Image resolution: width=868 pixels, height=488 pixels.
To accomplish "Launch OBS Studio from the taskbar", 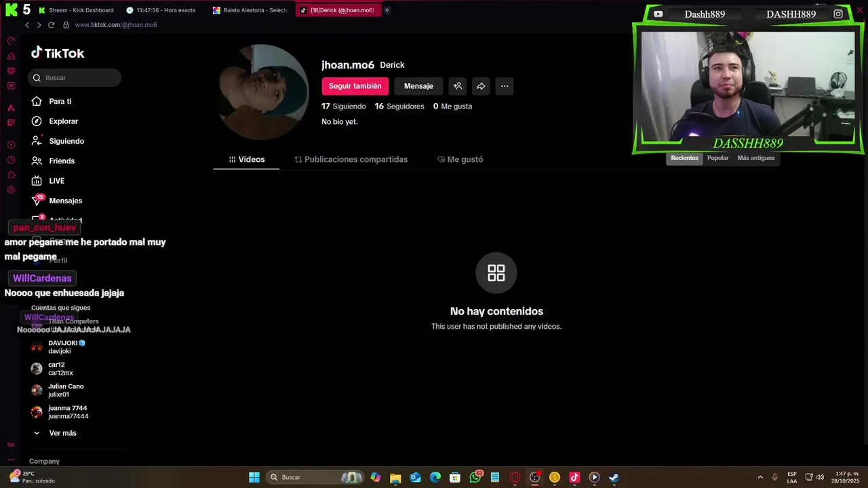I will 534,477.
